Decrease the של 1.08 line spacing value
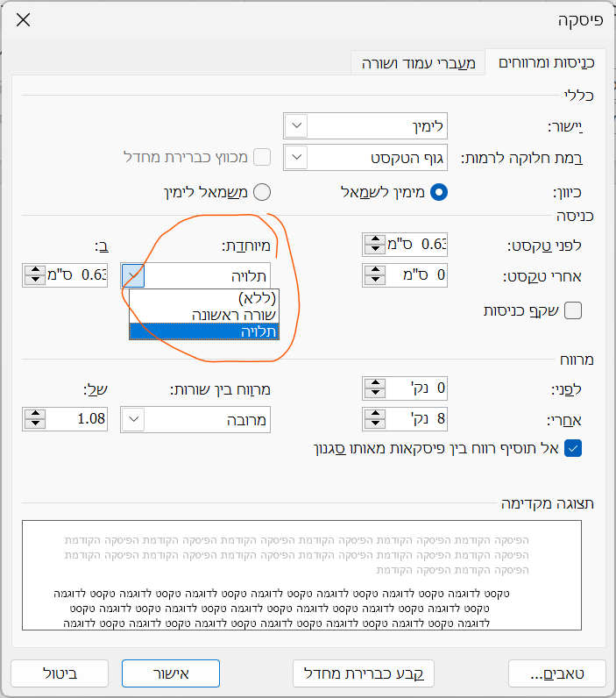Image resolution: width=616 pixels, height=698 pixels. pos(33,424)
